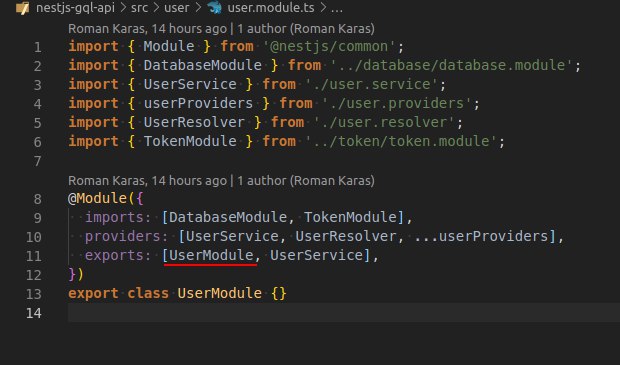Click red-underlined UserModule in exports array
This screenshot has width=620, height=365.
tap(211, 255)
